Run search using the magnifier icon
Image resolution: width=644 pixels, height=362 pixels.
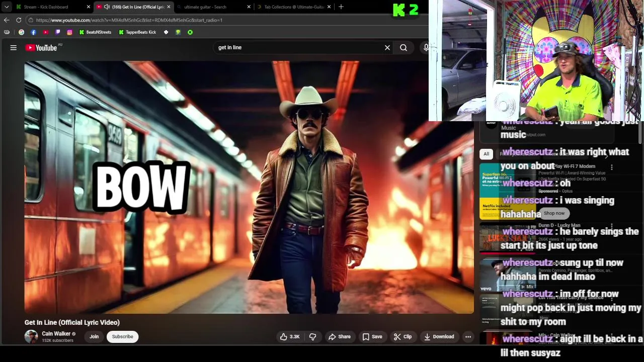point(404,48)
